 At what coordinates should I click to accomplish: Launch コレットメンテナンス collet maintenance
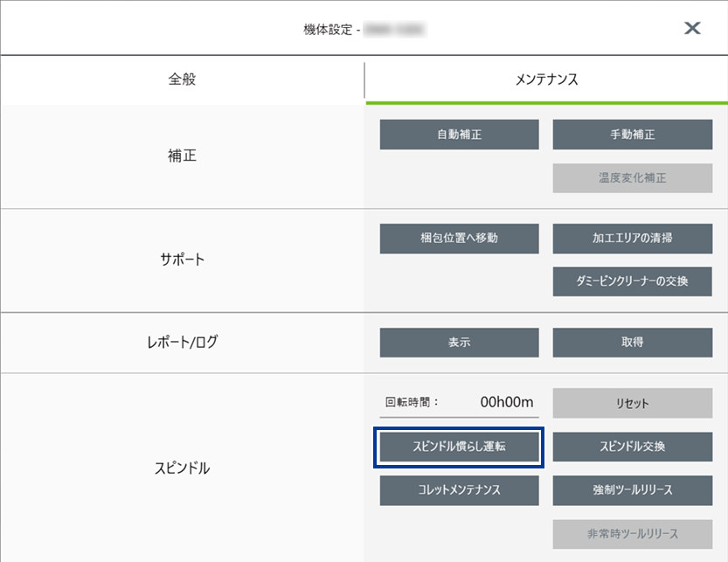(x=459, y=490)
